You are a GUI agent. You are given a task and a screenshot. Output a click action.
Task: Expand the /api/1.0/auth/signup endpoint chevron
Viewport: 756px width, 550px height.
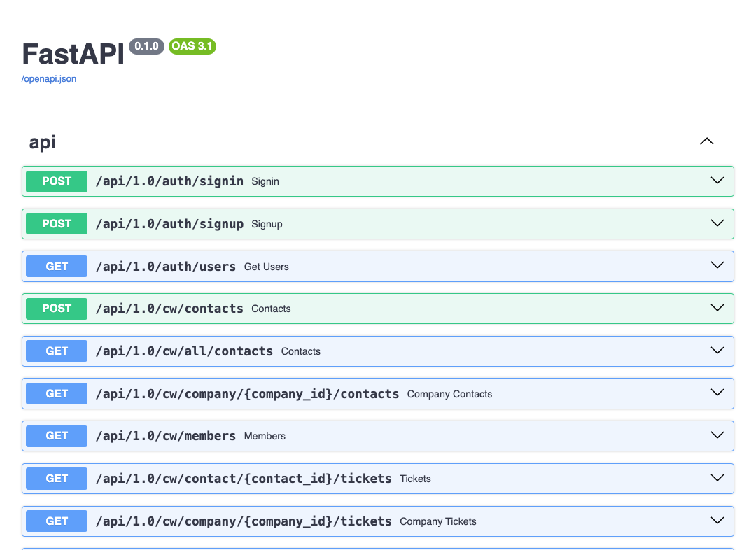click(717, 223)
